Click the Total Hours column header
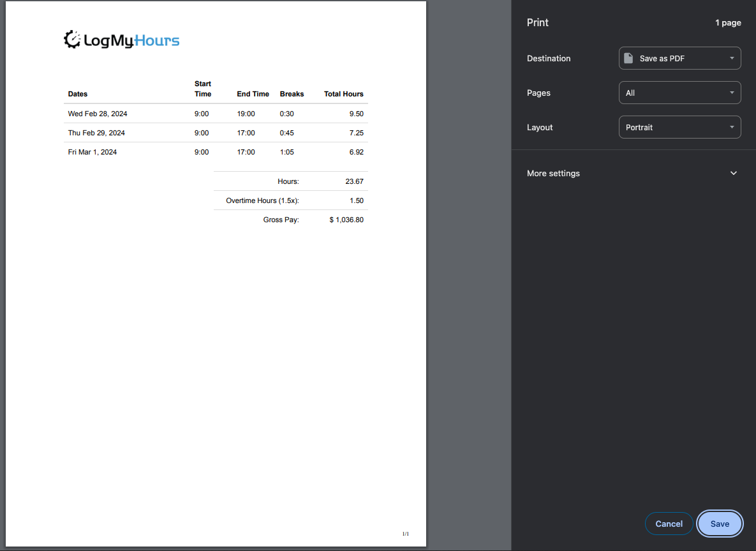 343,94
